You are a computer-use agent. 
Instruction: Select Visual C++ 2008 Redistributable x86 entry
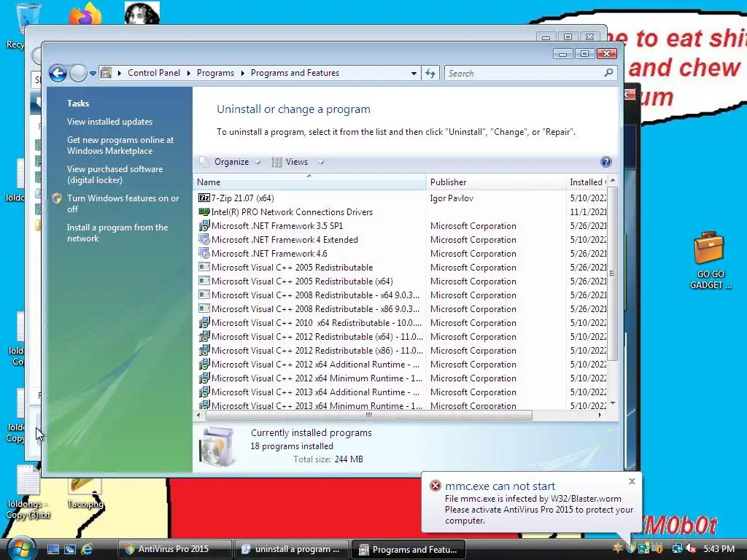315,308
